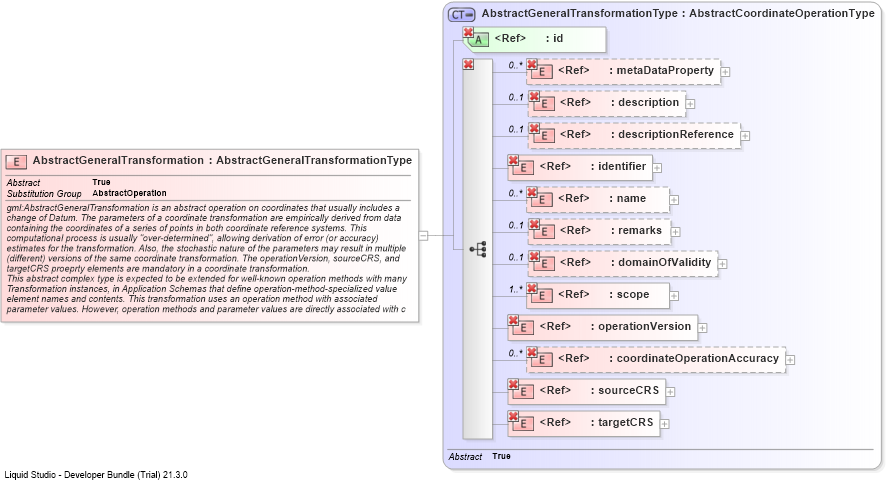Image resolution: width=886 pixels, height=480 pixels.
Task: Click the Abstract True footer of complex type
Action: 480,456
